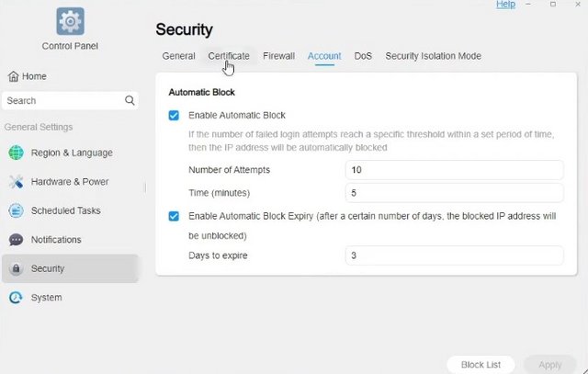This screenshot has width=588, height=374.
Task: Click the Number of Attempts field
Action: (454, 170)
